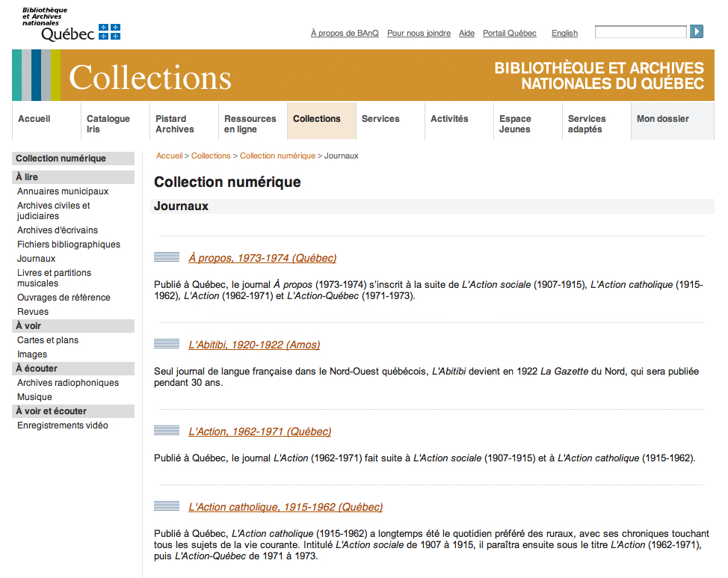Image resolution: width=728 pixels, height=578 pixels.
Task: Open the À propos de BAnQ link
Action: point(345,33)
